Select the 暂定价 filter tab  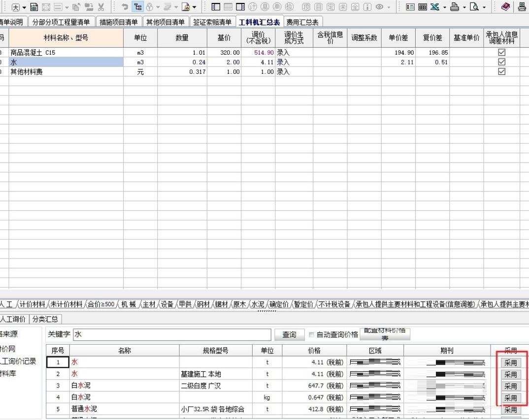click(303, 304)
